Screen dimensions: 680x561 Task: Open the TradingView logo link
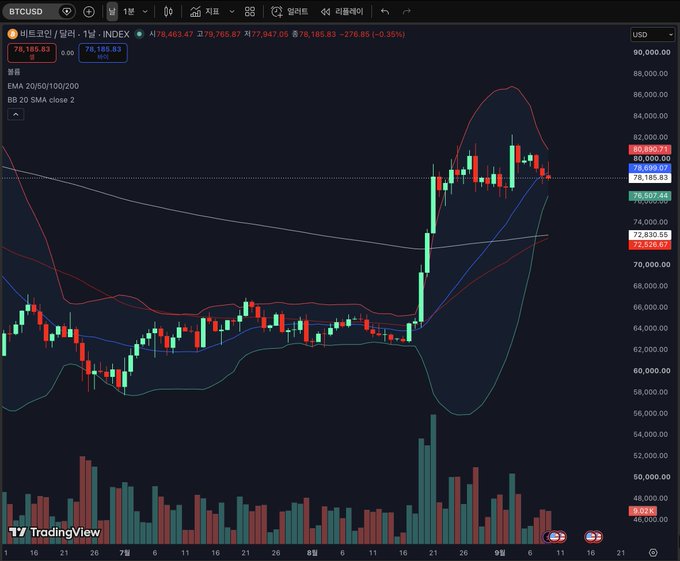click(x=55, y=532)
